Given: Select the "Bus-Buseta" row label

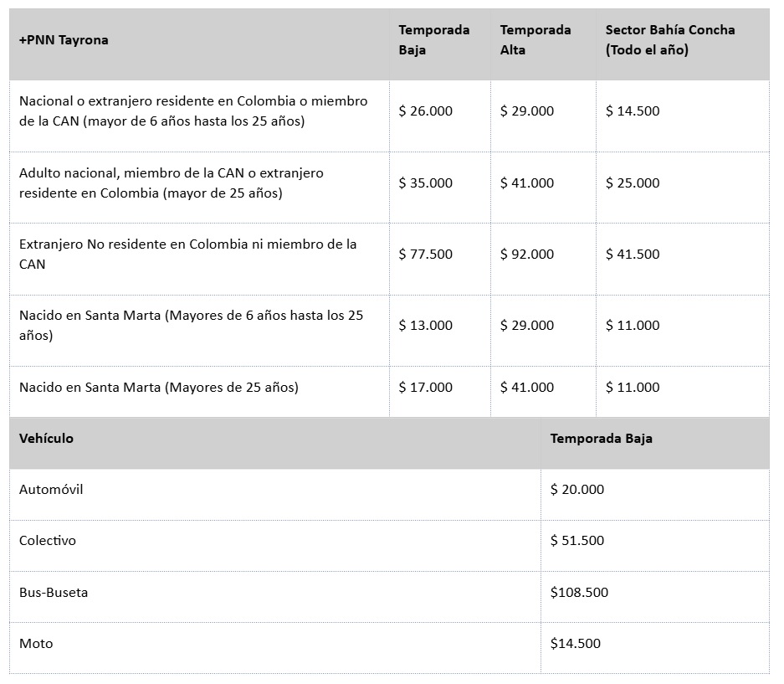Looking at the screenshot, I should [x=54, y=593].
